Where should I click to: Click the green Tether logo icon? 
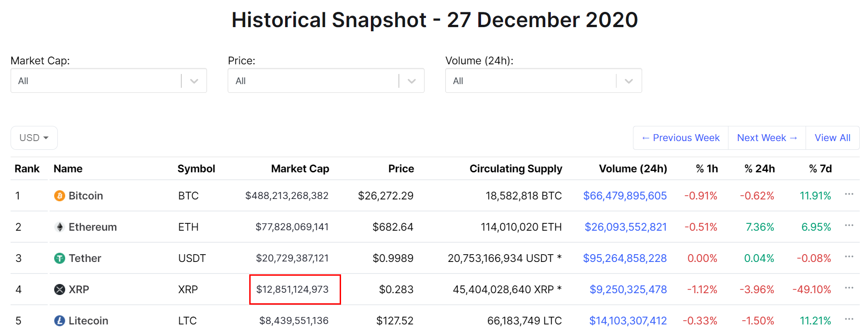(x=60, y=258)
